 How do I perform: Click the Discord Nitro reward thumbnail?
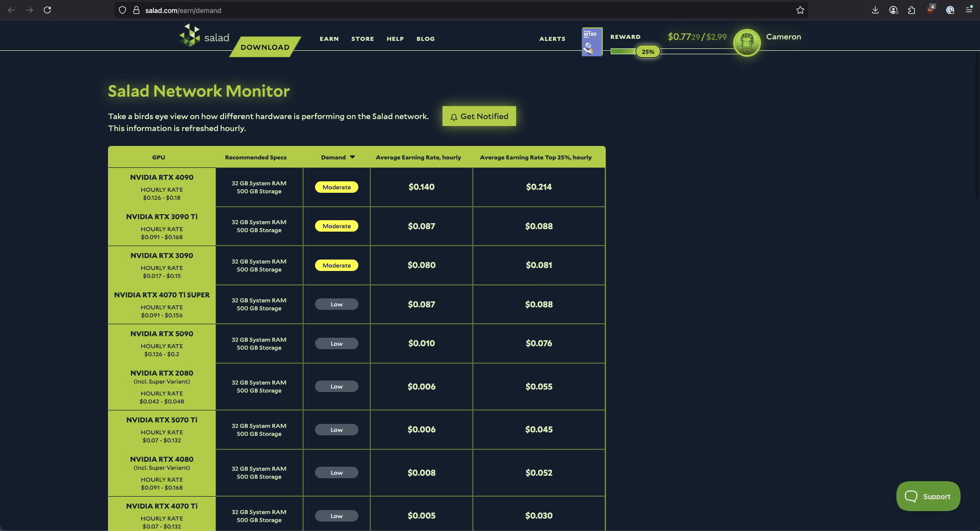[x=592, y=42]
